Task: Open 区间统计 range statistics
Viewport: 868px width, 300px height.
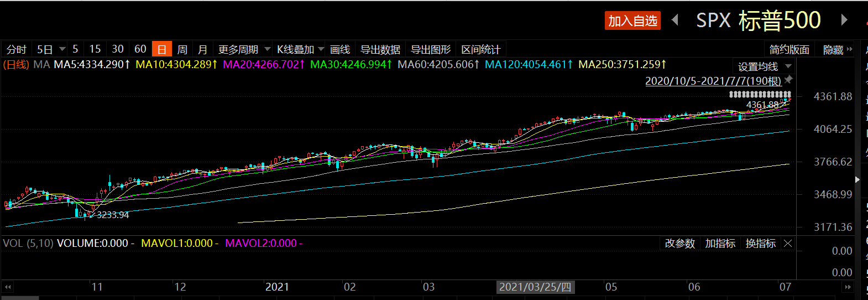Action: click(x=481, y=49)
